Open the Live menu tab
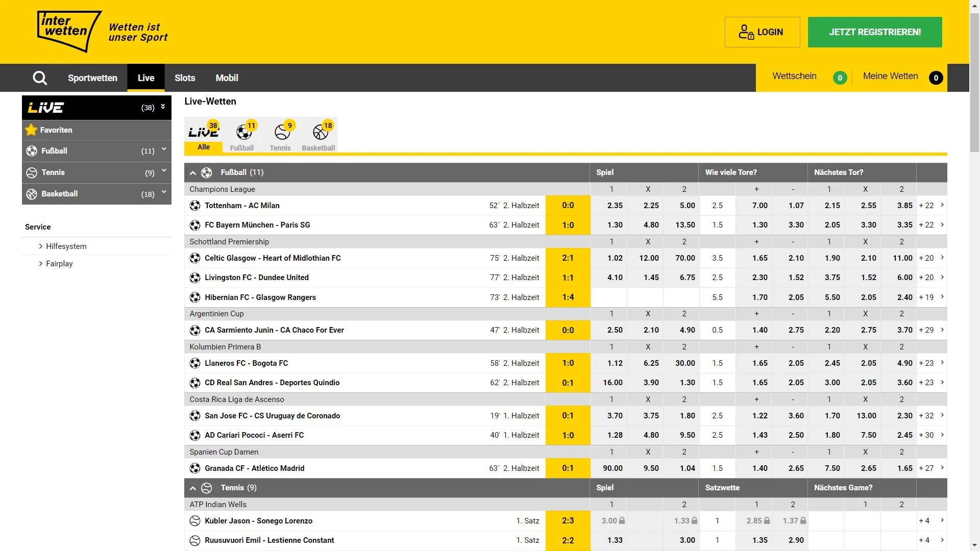Screen dimensions: 980x551 coord(146,78)
